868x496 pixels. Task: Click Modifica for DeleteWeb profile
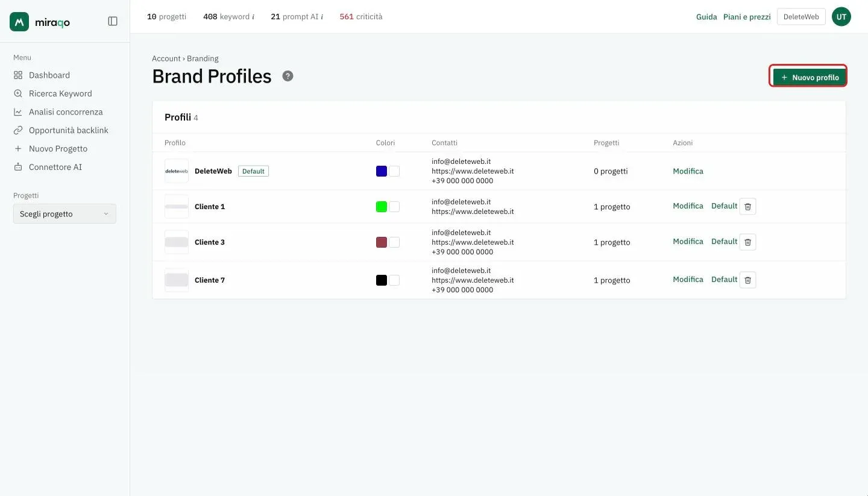tap(688, 171)
